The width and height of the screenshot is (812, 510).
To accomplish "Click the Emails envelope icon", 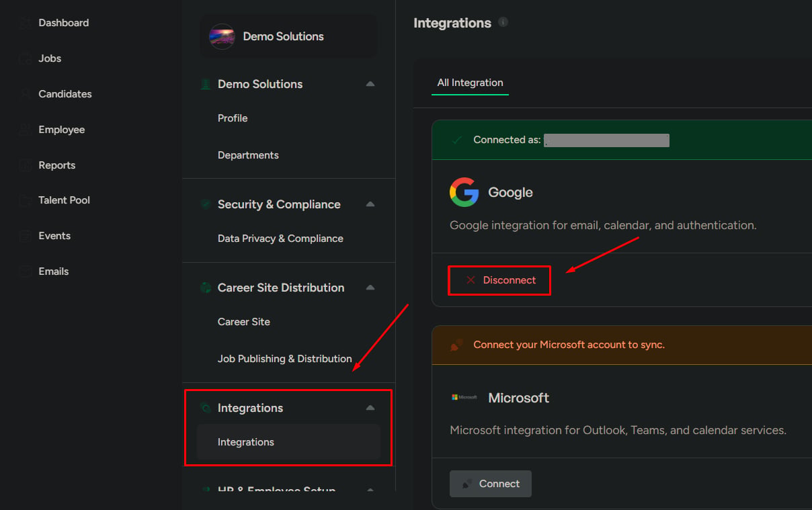I will [25, 271].
